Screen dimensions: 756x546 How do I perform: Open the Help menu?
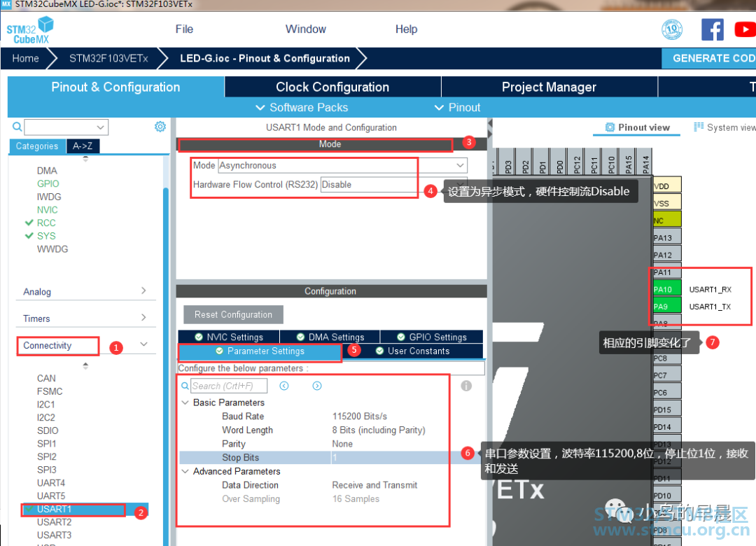coord(406,29)
